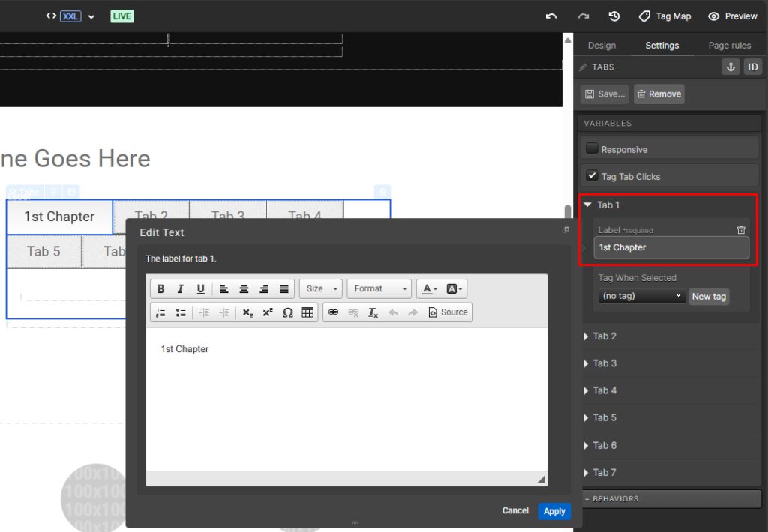Viewport: 768px width, 532px height.
Task: Delete Tab 1 label with trash icon
Action: (741, 229)
